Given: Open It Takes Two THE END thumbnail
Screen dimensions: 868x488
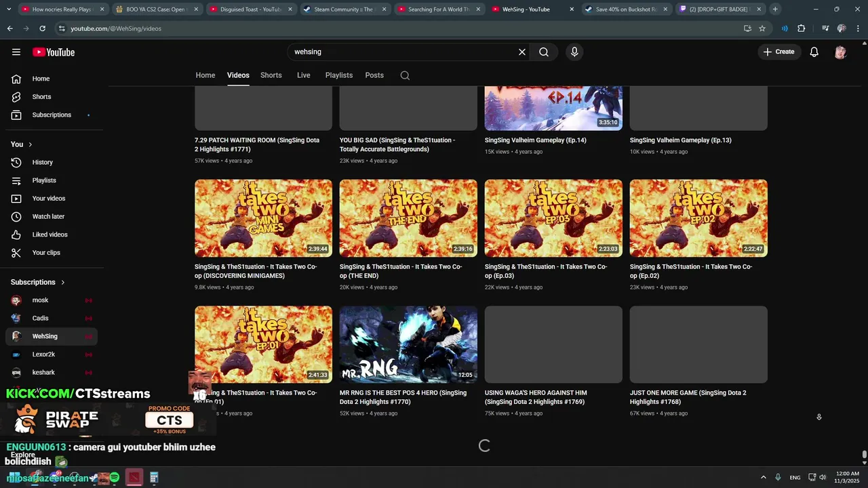Looking at the screenshot, I should (408, 218).
